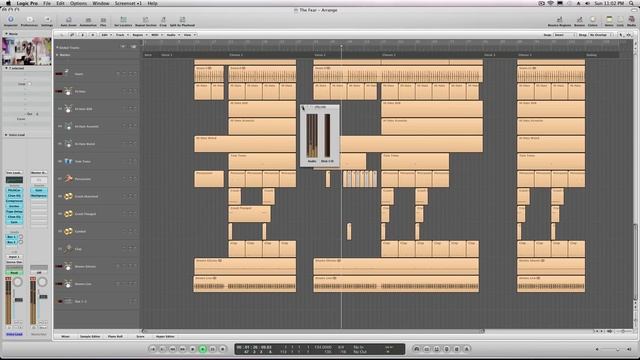Open the Inspector from the toolbar
Screen dimensions: 640x360
pos(11,20)
